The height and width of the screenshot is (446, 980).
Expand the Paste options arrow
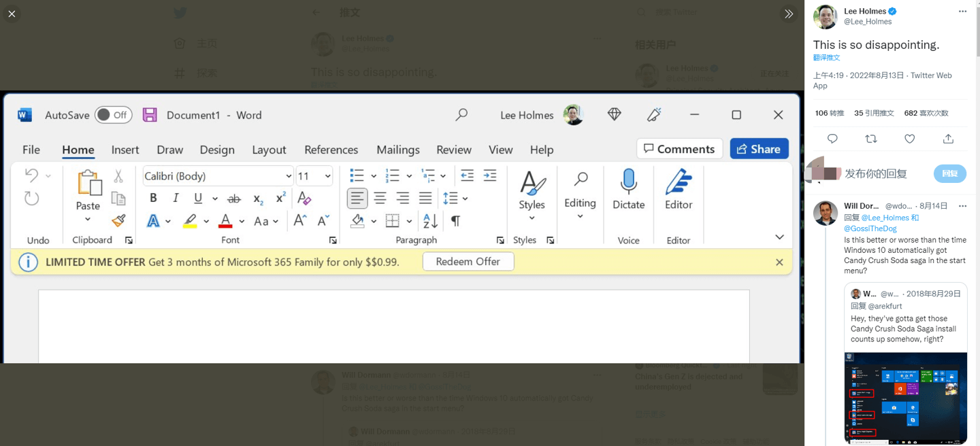tap(88, 220)
